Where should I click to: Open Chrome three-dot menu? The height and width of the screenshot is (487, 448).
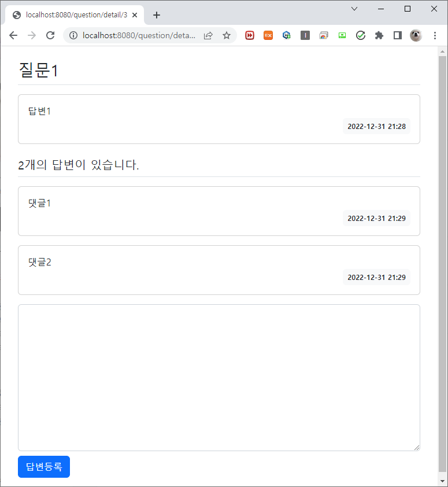(435, 35)
